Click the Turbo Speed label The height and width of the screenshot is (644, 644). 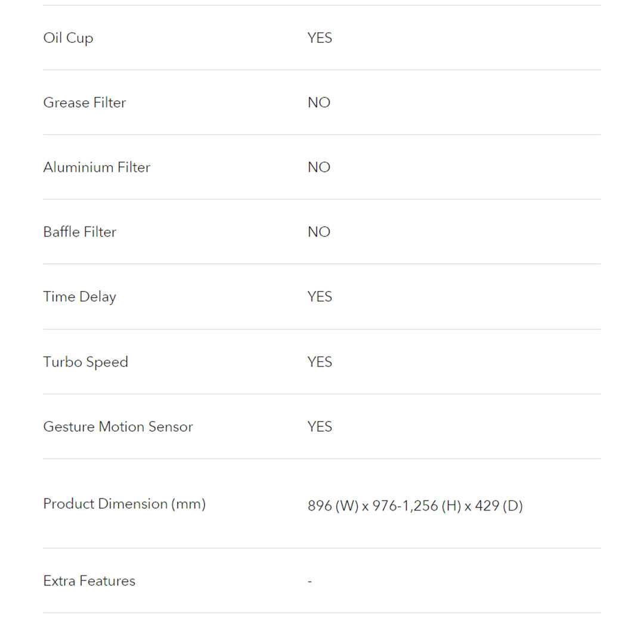(x=85, y=362)
